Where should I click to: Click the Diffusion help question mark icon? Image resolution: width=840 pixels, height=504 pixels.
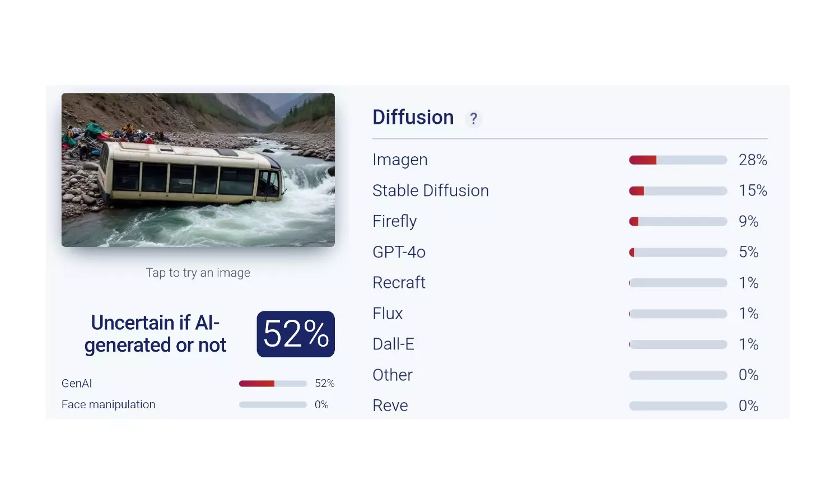click(x=474, y=119)
